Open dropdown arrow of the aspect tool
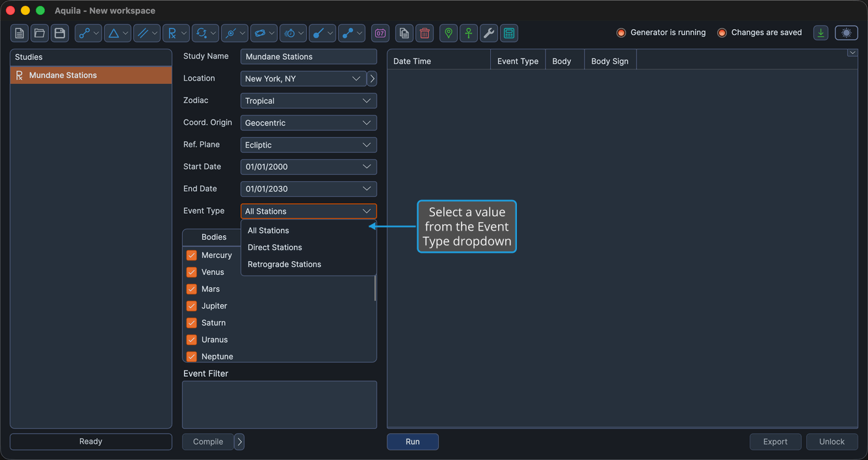 point(96,33)
